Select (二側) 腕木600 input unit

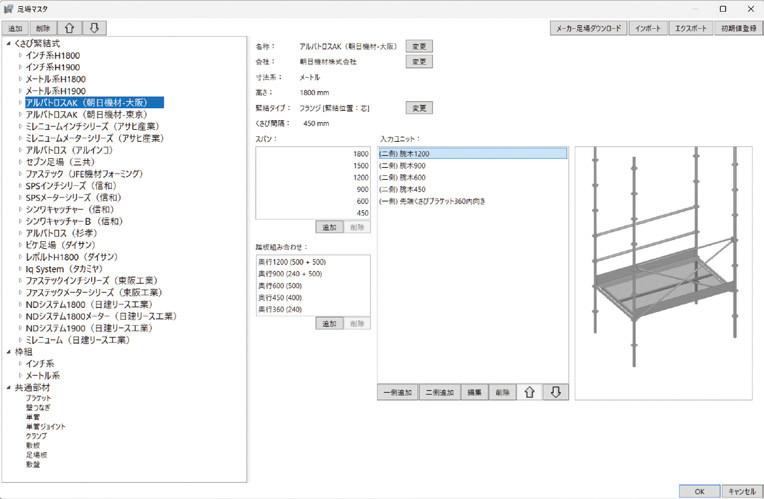point(402,177)
